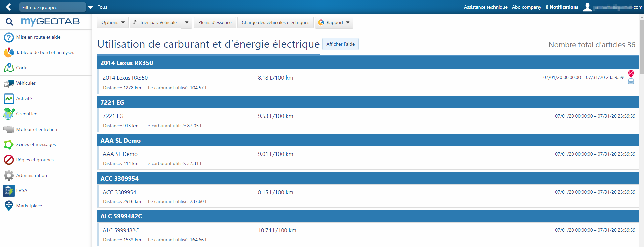
Task: Click the Moteur et entretien engine icon
Action: pyautogui.click(x=9, y=129)
